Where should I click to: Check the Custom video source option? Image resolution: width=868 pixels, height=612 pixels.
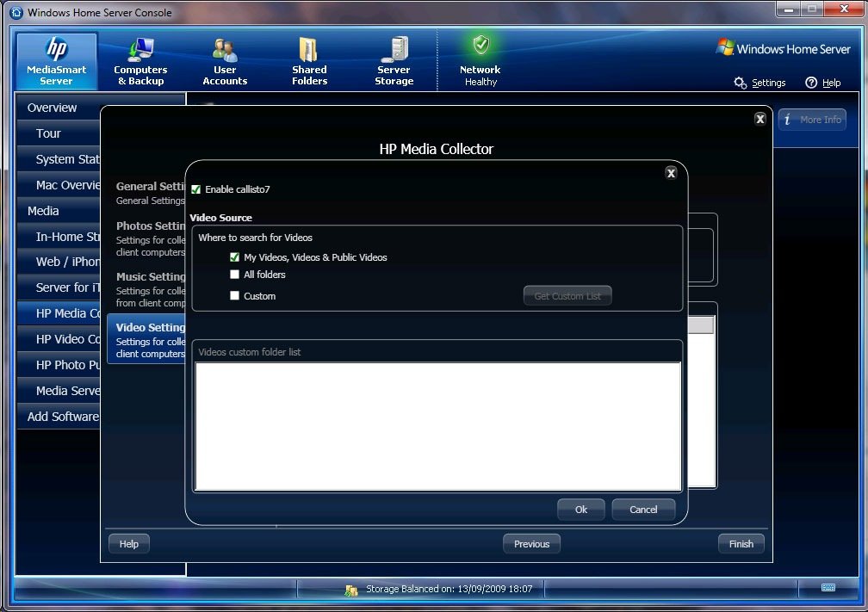[235, 296]
